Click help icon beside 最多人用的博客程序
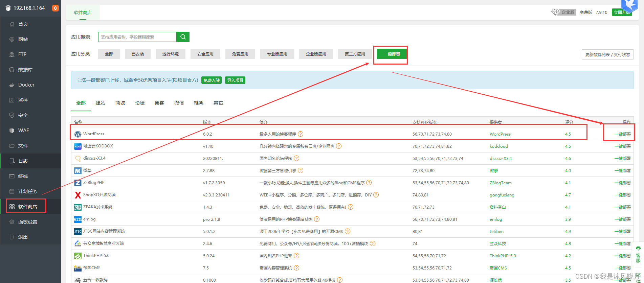This screenshot has height=283, width=644. [301, 134]
